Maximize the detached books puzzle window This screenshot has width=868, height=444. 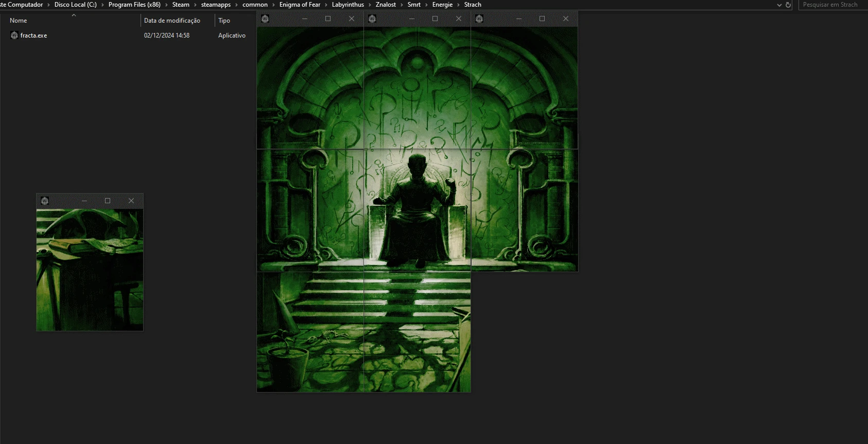108,201
